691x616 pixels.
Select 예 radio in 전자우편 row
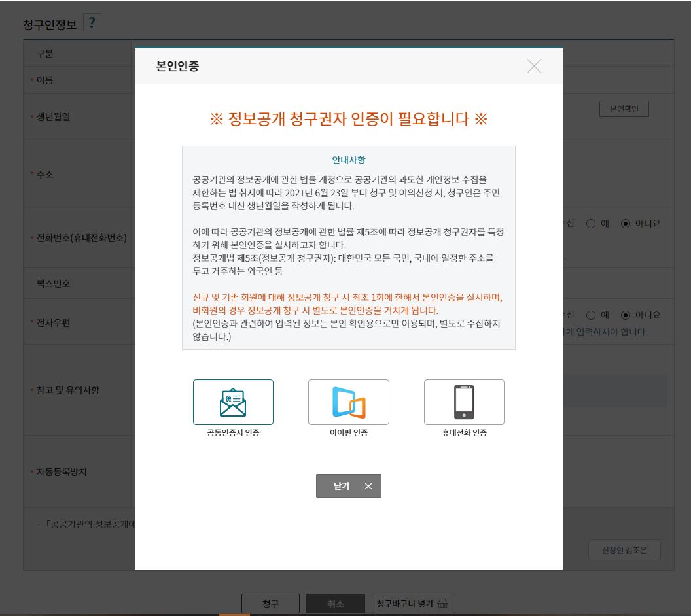tap(591, 315)
